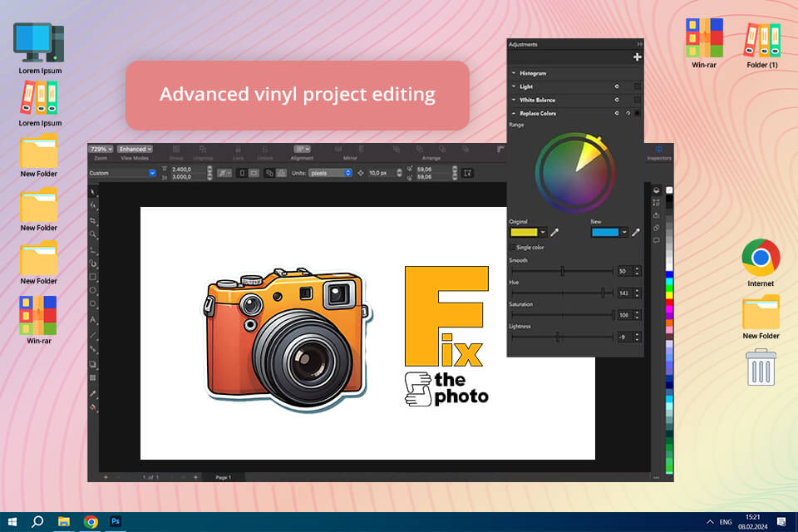Select the Drop shadow tool in toolbox
The width and height of the screenshot is (798, 532).
pos(92,364)
